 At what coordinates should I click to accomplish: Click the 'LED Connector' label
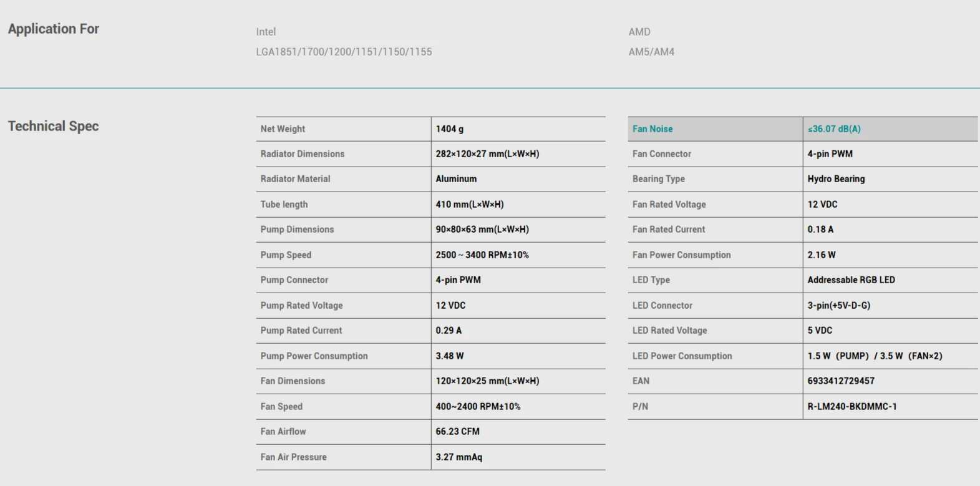coord(662,306)
